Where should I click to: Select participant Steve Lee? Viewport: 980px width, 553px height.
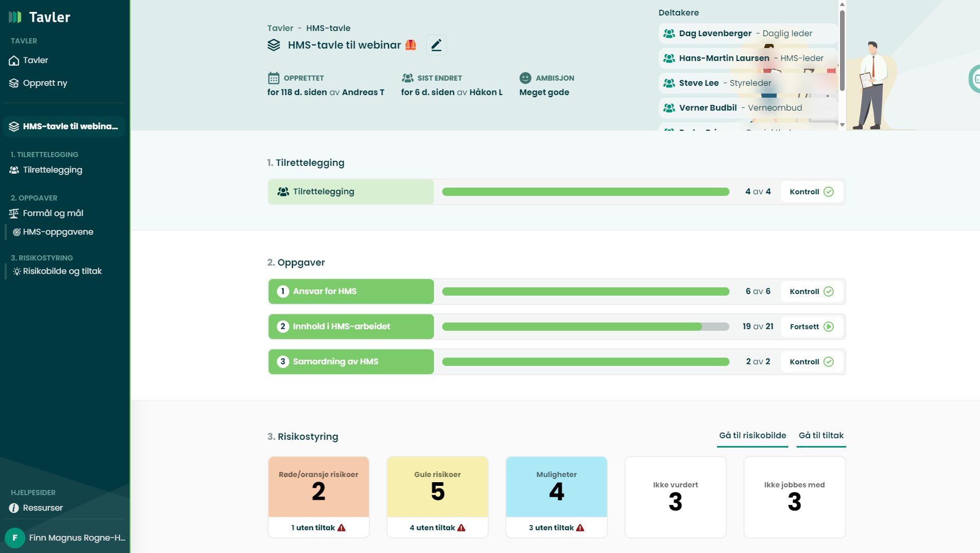[748, 83]
